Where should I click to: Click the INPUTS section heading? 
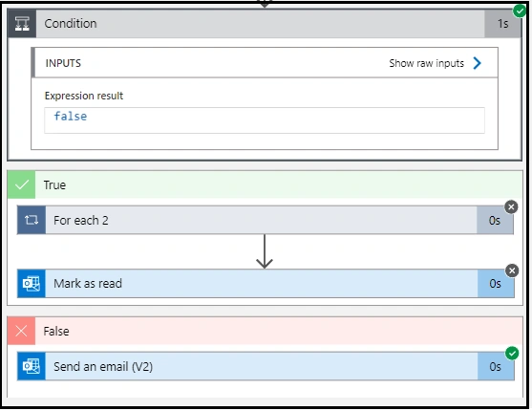tap(63, 63)
